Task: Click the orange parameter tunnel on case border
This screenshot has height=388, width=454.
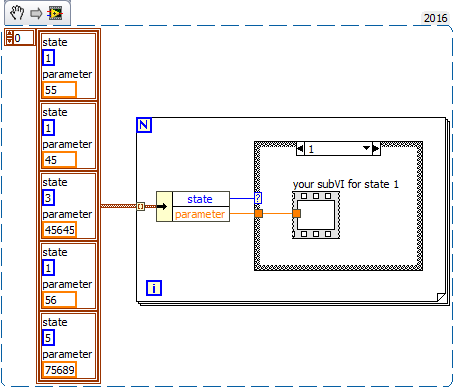Action: pos(258,213)
